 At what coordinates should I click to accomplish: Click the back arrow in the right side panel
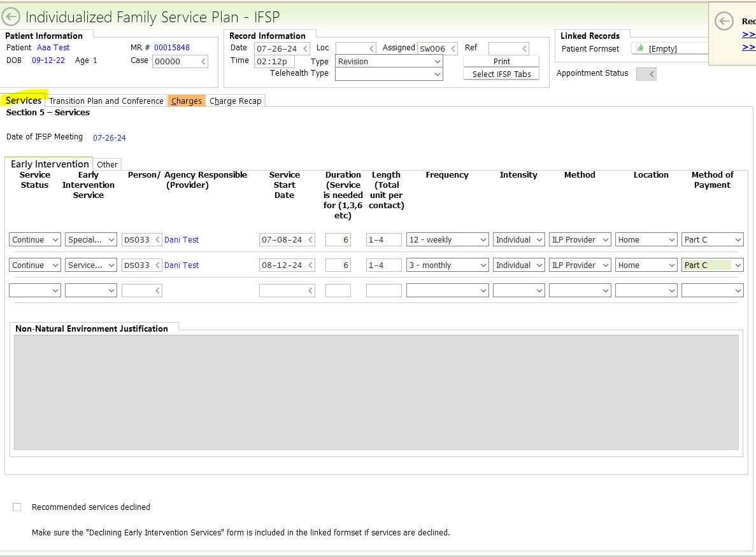[x=724, y=22]
